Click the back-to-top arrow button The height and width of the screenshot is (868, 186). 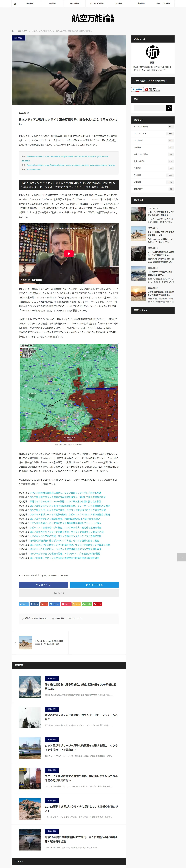182,557
